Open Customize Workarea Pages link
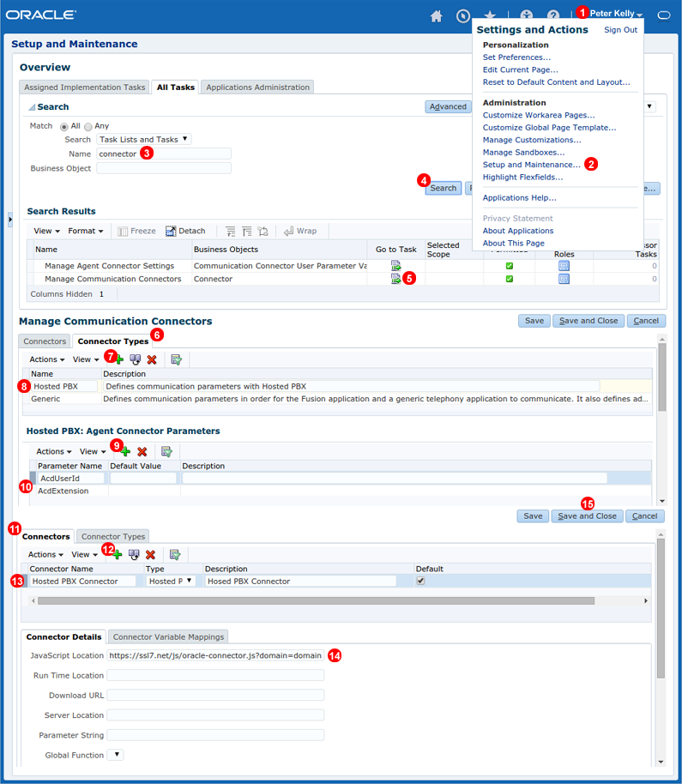 tap(539, 116)
